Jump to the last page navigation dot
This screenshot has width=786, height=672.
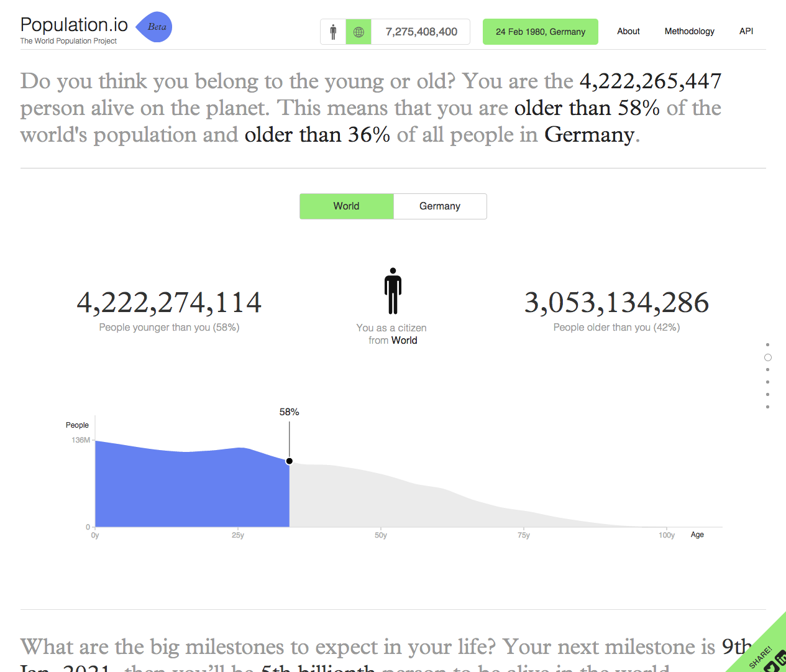pos(768,407)
